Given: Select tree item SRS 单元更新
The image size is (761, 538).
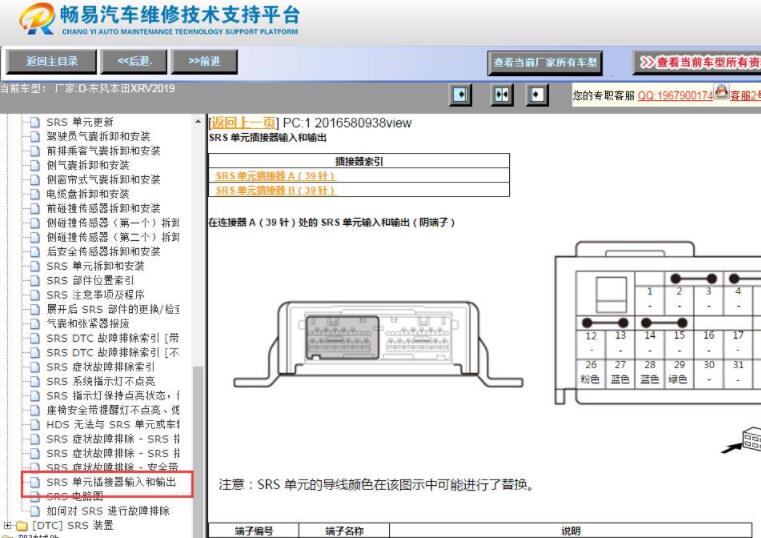Looking at the screenshot, I should click(80, 122).
